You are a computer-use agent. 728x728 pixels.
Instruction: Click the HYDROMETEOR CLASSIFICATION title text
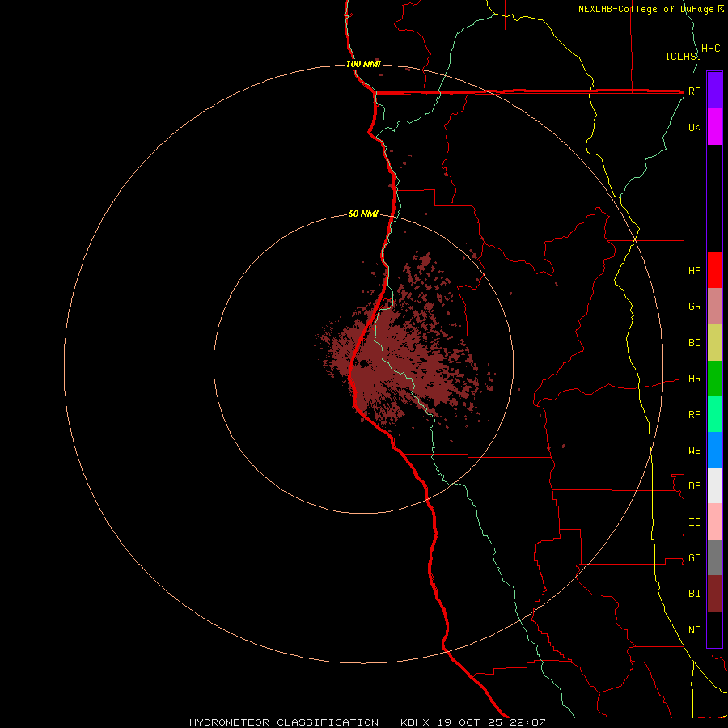[x=284, y=722]
